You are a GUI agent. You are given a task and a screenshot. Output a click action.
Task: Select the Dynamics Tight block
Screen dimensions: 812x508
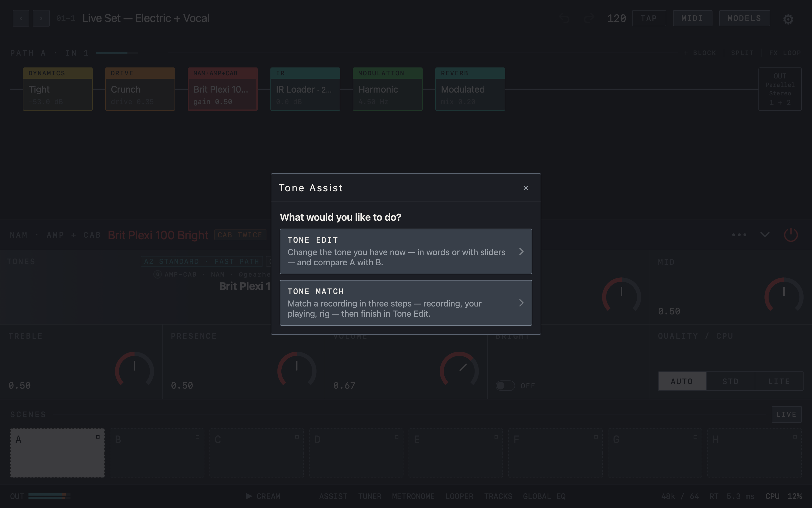[x=58, y=89]
